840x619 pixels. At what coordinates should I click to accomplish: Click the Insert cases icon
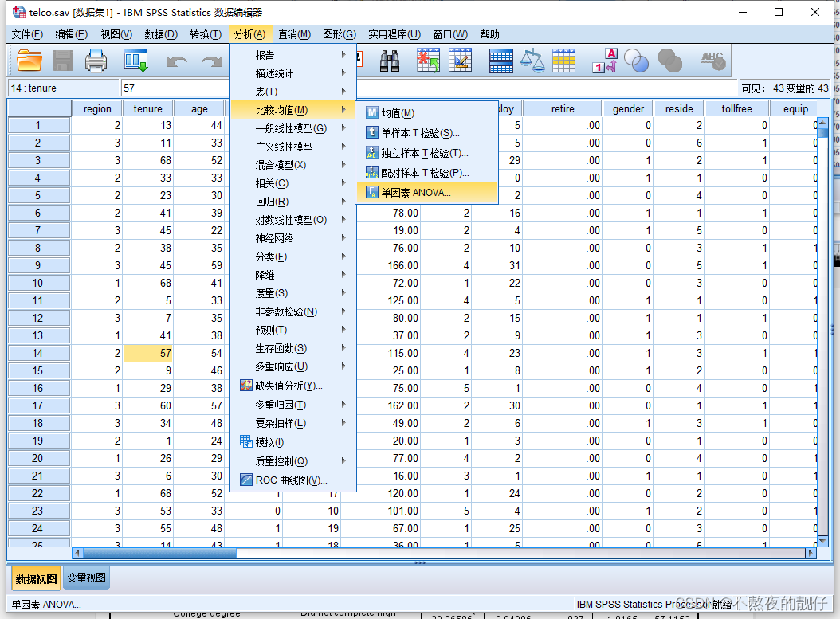click(x=428, y=60)
